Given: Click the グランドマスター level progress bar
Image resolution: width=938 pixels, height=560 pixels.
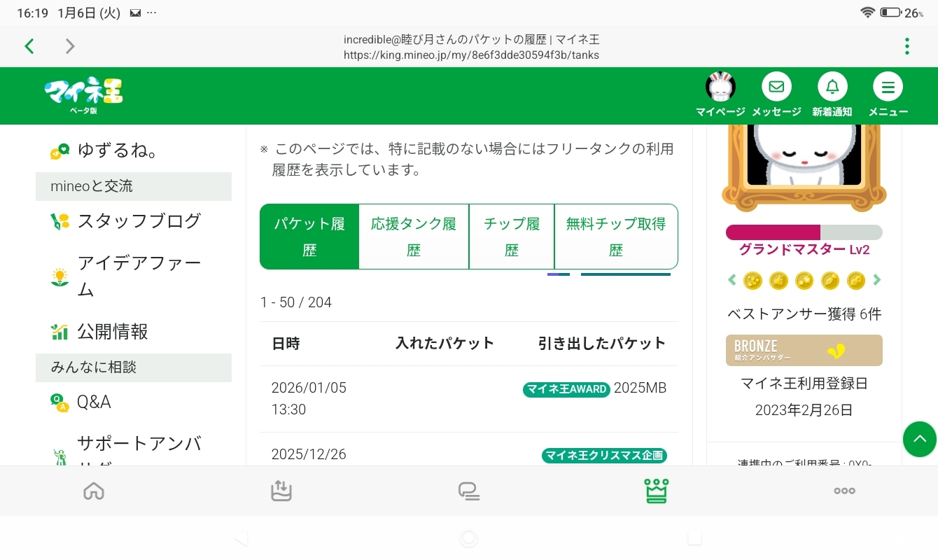Looking at the screenshot, I should [804, 232].
